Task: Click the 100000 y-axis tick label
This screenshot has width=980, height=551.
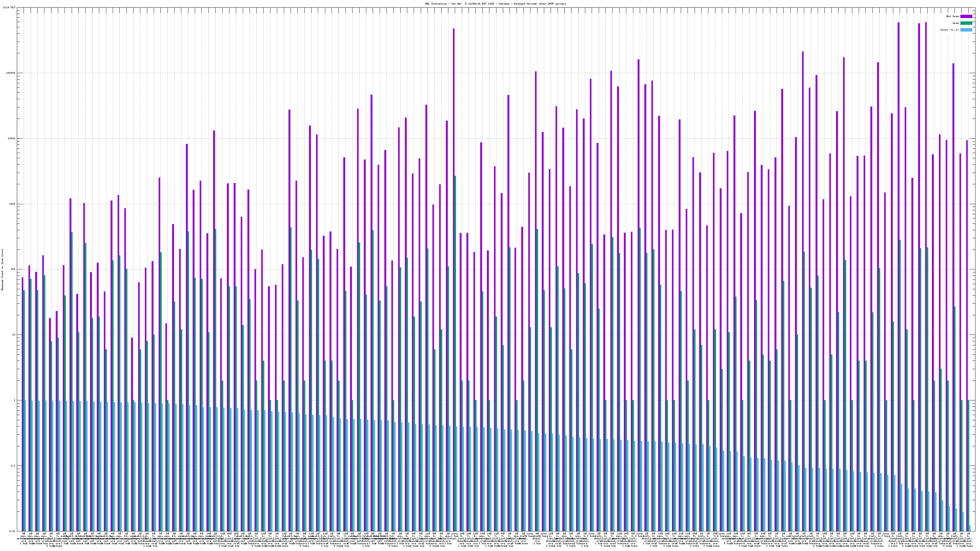Action: pyautogui.click(x=11, y=73)
